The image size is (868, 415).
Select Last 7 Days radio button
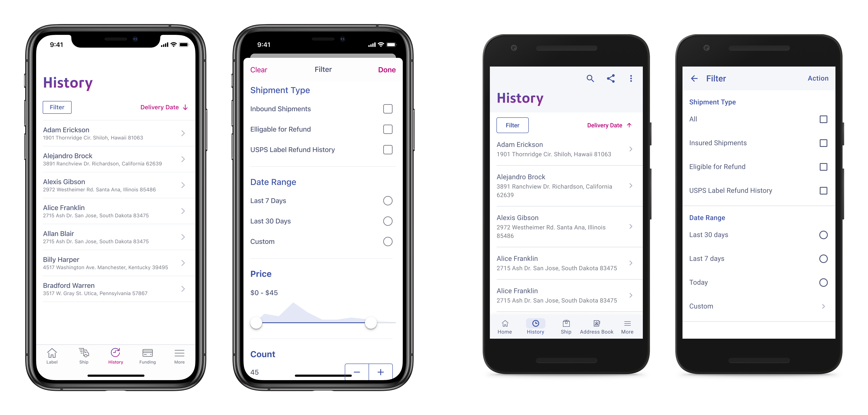[x=387, y=200]
